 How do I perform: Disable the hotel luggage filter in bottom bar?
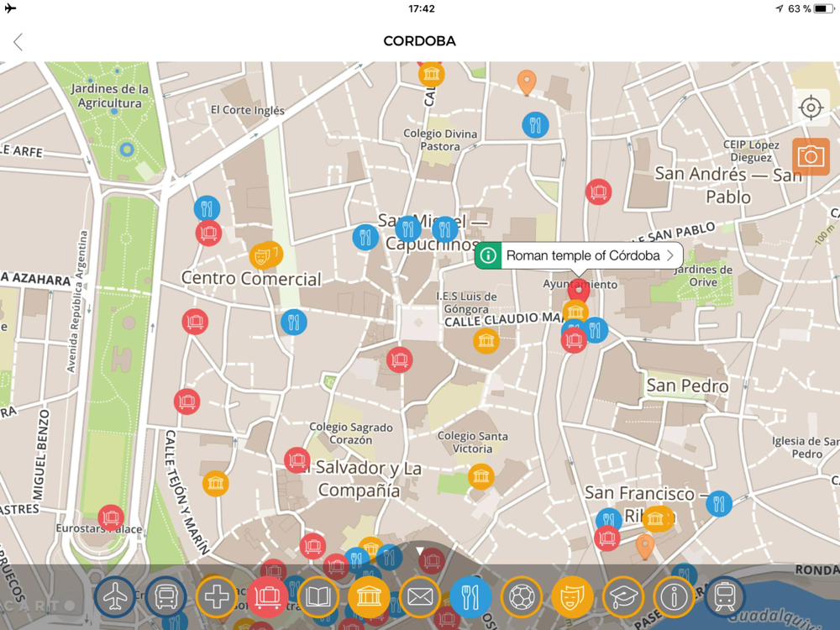click(267, 596)
